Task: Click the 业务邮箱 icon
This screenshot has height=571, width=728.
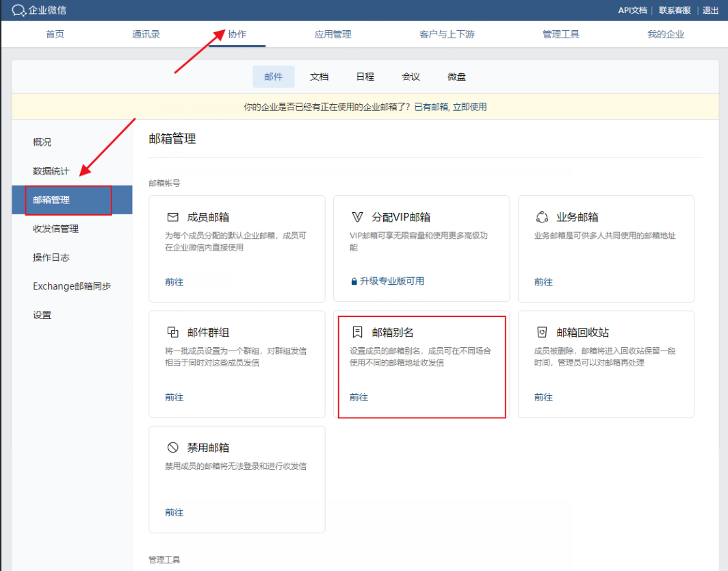Action: pos(542,217)
